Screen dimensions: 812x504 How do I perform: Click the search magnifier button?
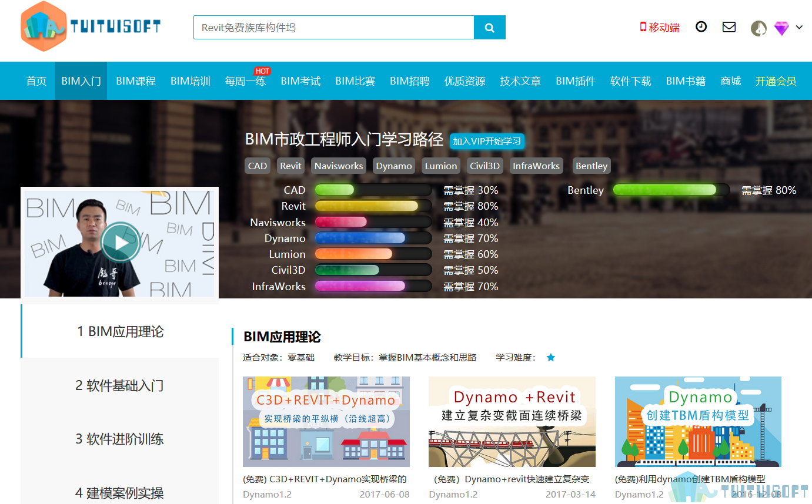[490, 28]
